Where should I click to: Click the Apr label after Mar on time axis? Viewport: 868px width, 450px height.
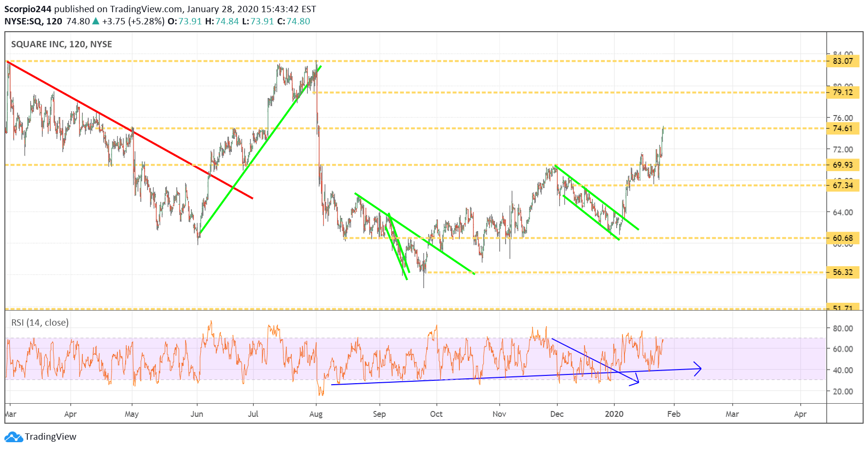70,414
